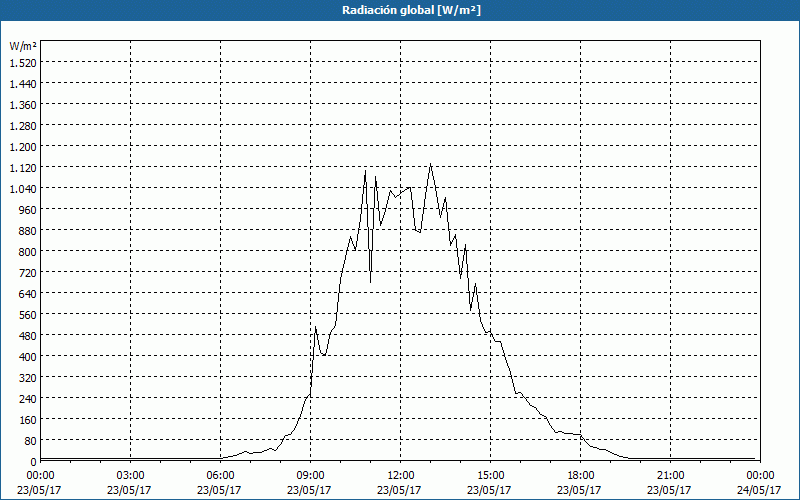Screen dimensions: 800x500
Task: Select the 1.200 y-axis label
Action: (23, 146)
